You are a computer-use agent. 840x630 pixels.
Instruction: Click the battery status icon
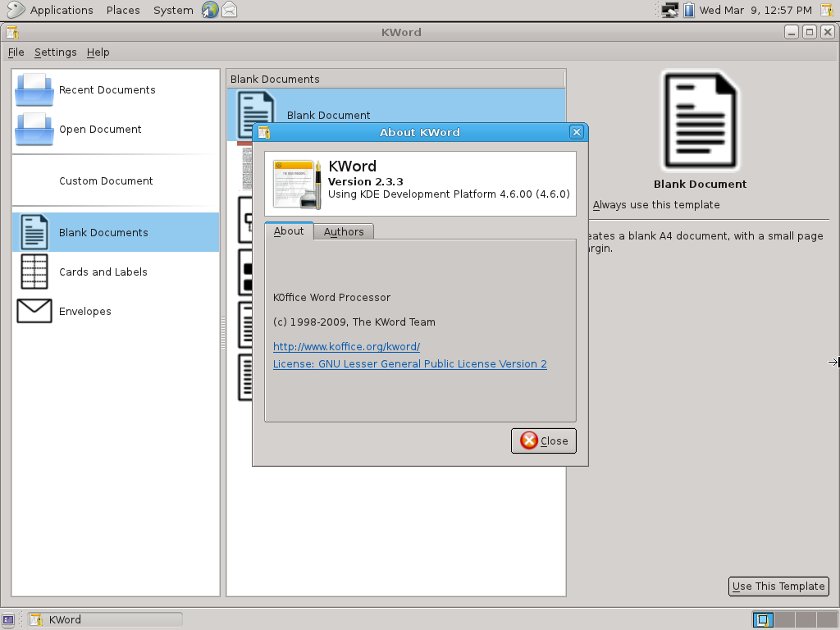pyautogui.click(x=687, y=10)
